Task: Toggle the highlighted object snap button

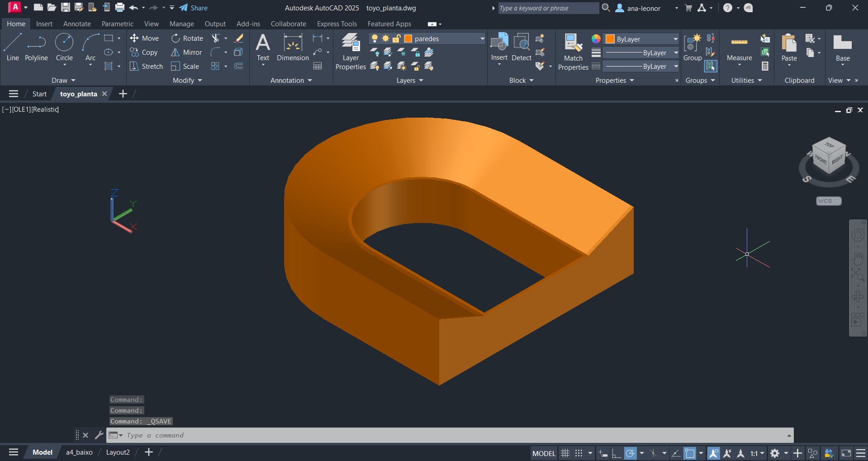Action: 690,453
